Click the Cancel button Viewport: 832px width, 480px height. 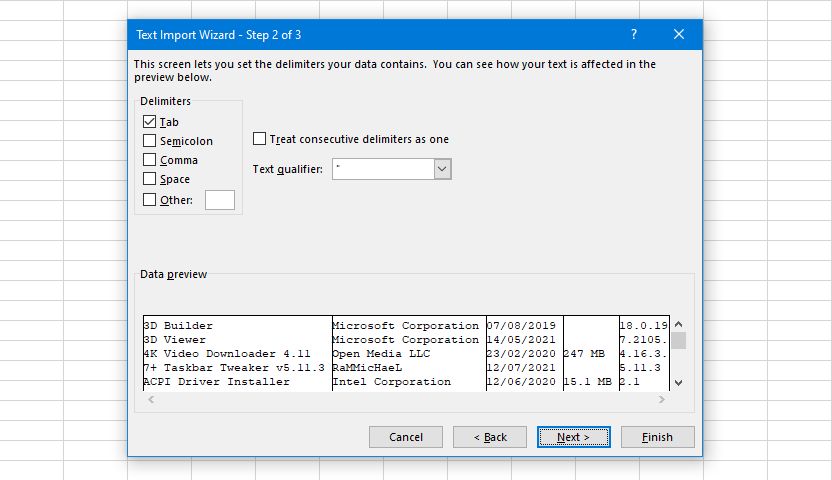click(406, 437)
